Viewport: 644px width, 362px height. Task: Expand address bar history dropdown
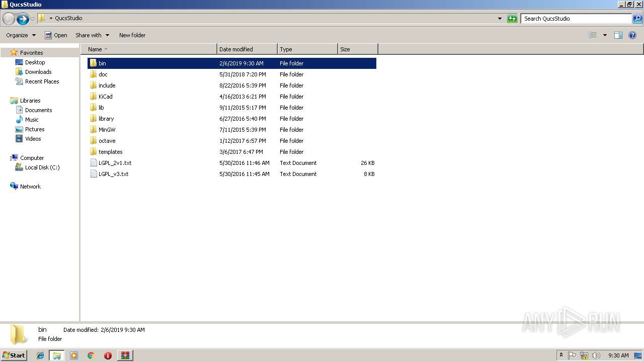coord(500,19)
